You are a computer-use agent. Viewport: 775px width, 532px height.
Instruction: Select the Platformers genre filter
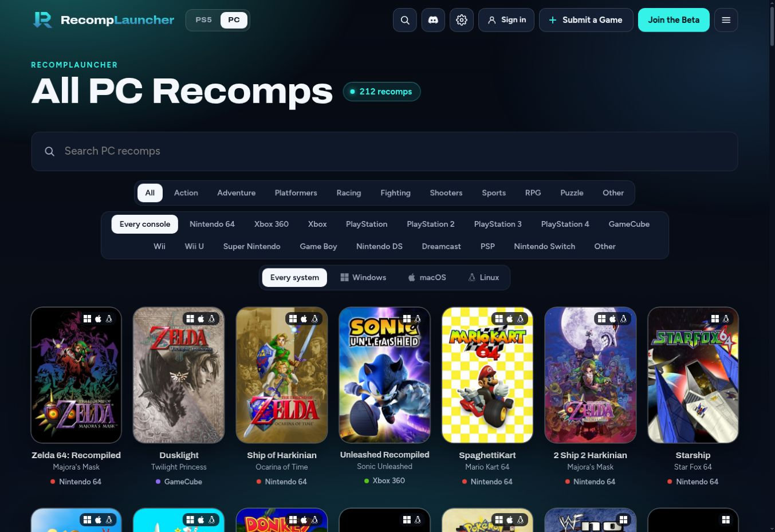click(x=296, y=193)
